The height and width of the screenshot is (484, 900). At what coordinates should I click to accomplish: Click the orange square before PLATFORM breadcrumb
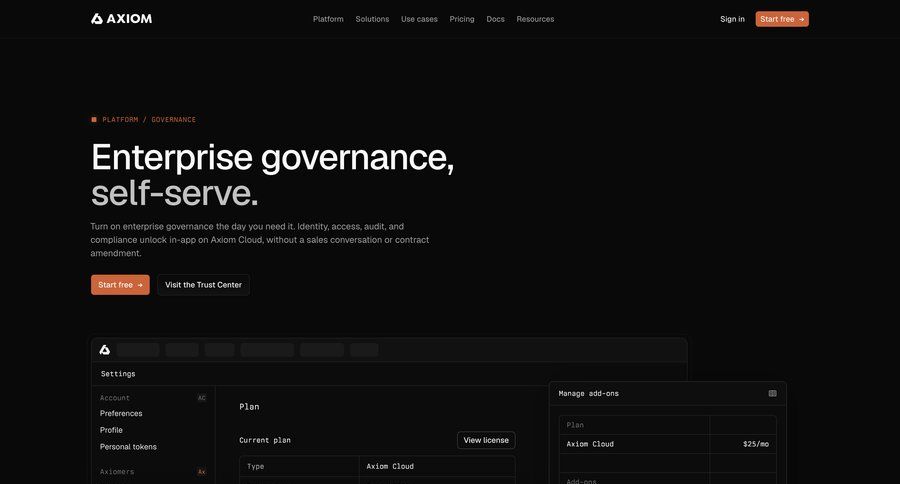[94, 119]
